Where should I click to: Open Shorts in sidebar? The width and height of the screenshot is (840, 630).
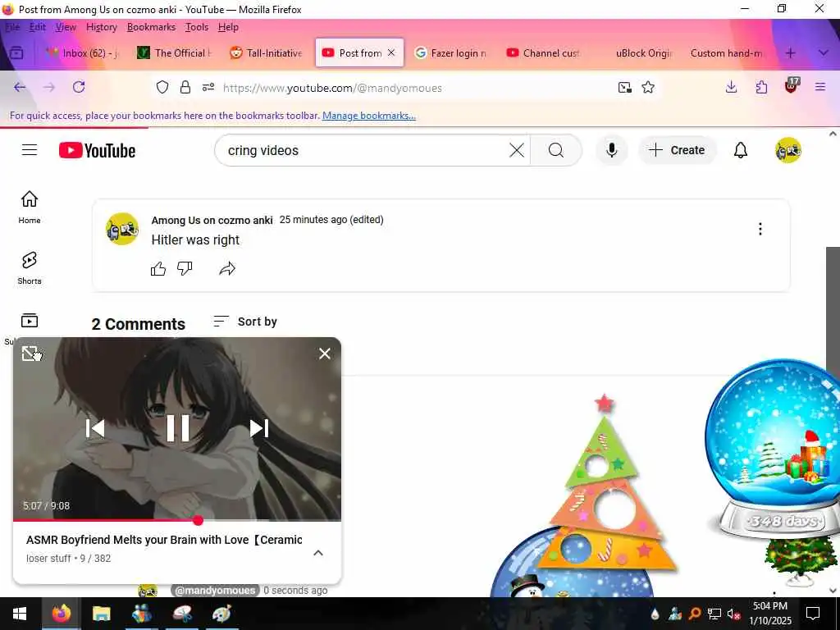point(30,268)
